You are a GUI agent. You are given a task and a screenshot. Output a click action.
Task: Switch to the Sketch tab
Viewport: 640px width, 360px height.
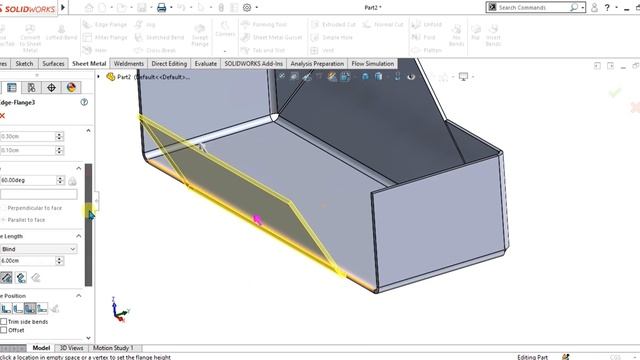(x=24, y=64)
